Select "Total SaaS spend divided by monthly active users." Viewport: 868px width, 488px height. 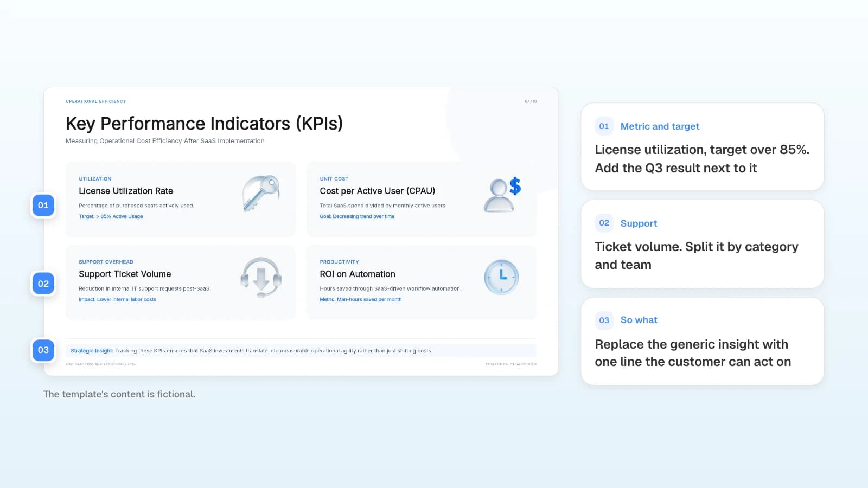[x=383, y=206]
